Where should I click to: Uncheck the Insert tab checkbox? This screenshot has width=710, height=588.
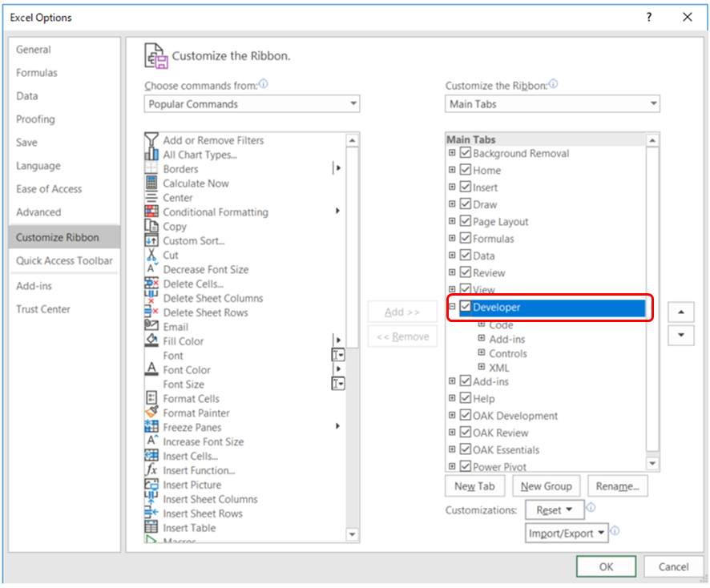[x=466, y=187]
